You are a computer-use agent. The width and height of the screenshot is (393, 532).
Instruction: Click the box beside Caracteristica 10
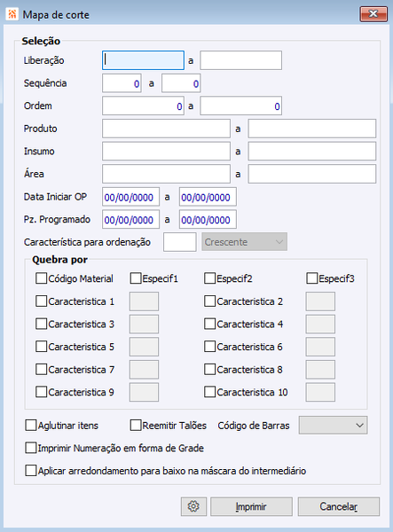[x=320, y=392]
